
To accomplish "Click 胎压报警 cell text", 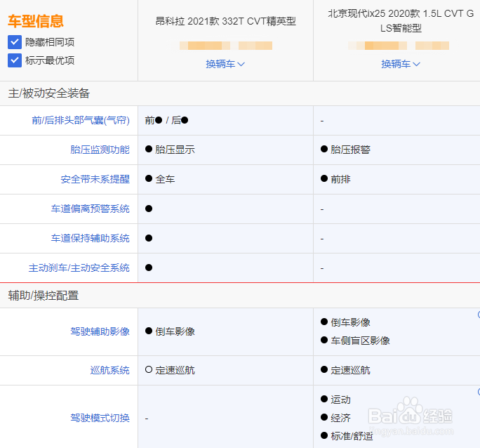I will click(350, 150).
